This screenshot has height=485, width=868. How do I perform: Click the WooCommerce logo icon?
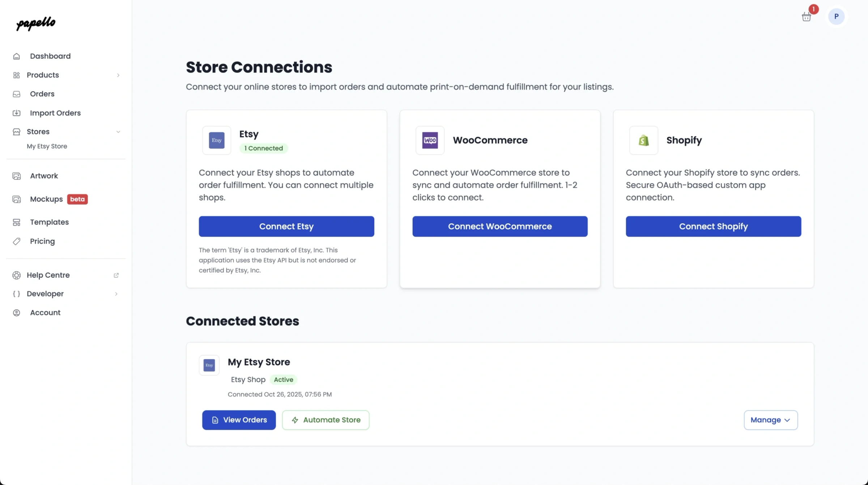coord(429,140)
